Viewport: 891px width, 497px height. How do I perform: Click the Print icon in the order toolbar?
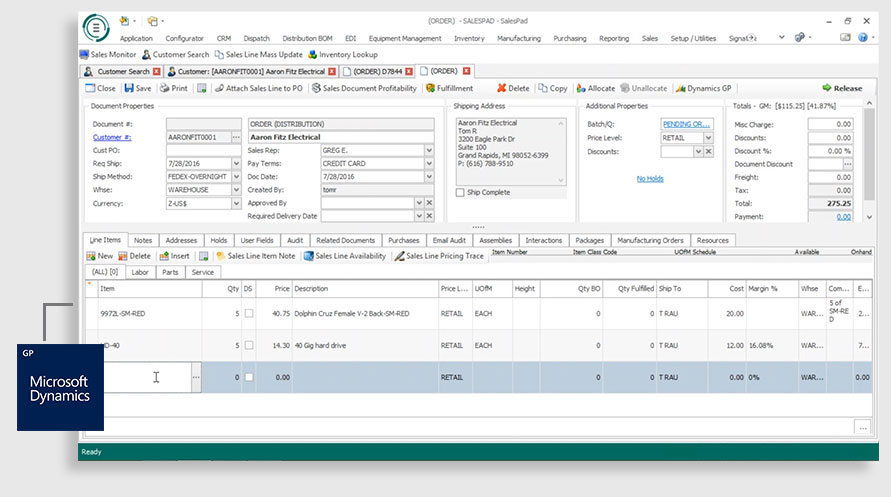pos(173,88)
